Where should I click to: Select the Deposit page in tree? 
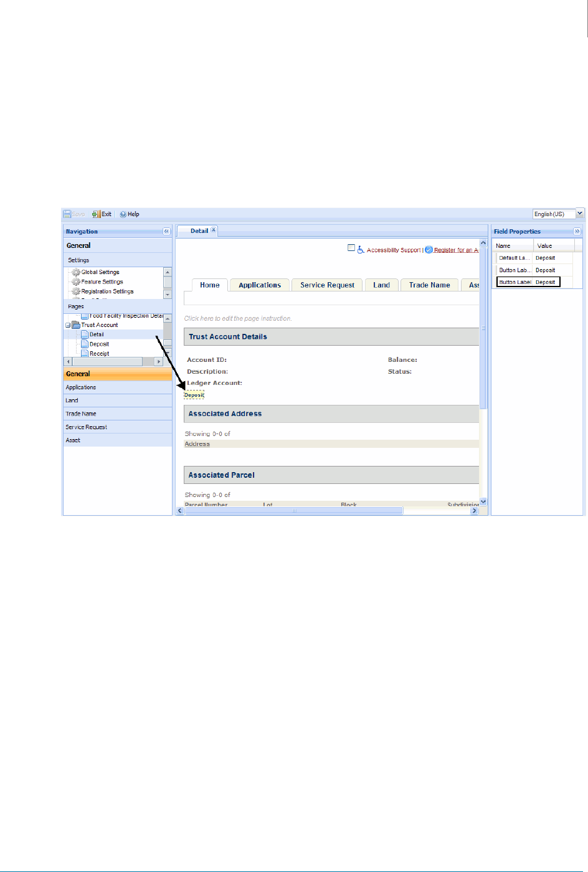click(99, 344)
